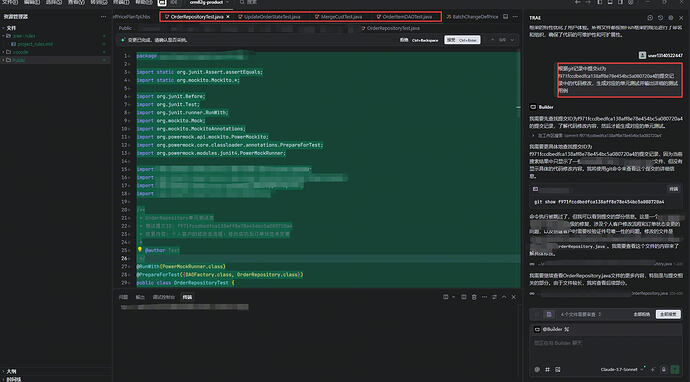690x382 pixels.
Task: Click the user avatar icon in chat
Action: point(642,55)
